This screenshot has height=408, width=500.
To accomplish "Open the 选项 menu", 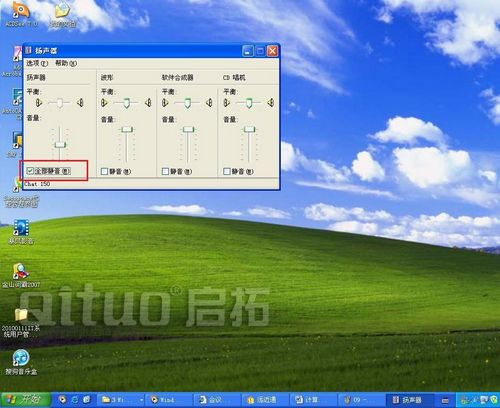I will (37, 63).
